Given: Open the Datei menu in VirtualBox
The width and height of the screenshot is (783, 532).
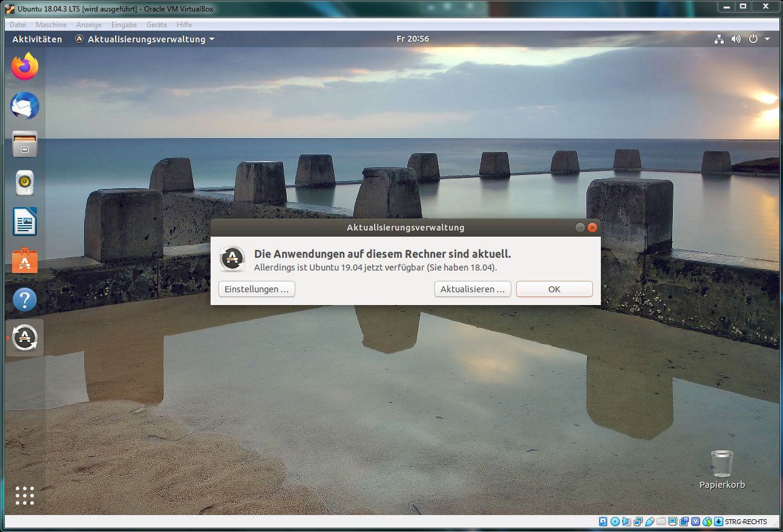Looking at the screenshot, I should point(18,25).
